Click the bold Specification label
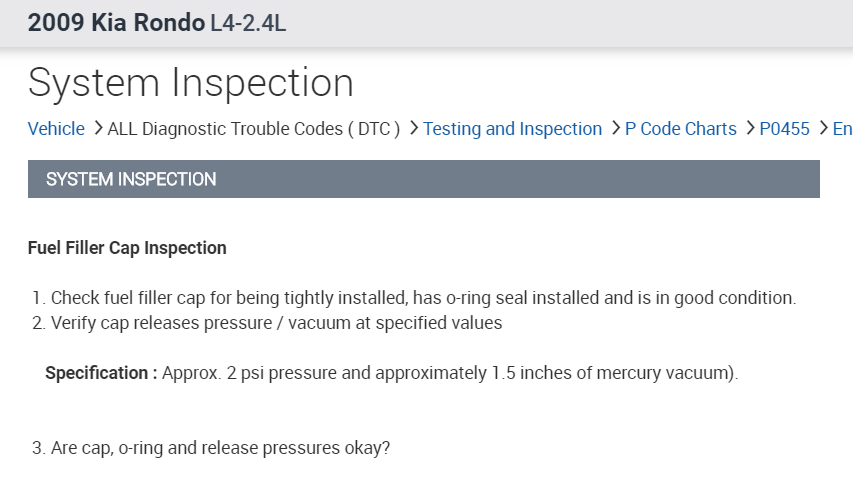This screenshot has height=492, width=853. click(101, 373)
